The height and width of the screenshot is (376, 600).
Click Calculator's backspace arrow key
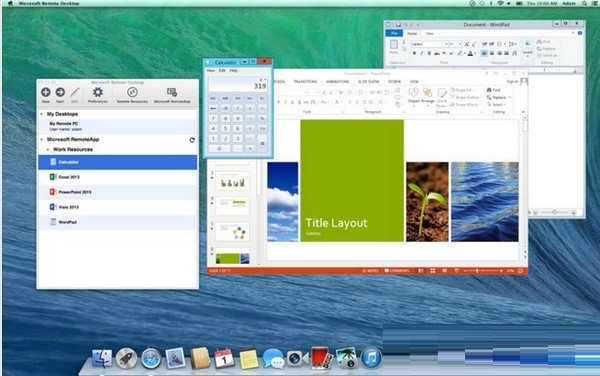pos(213,109)
